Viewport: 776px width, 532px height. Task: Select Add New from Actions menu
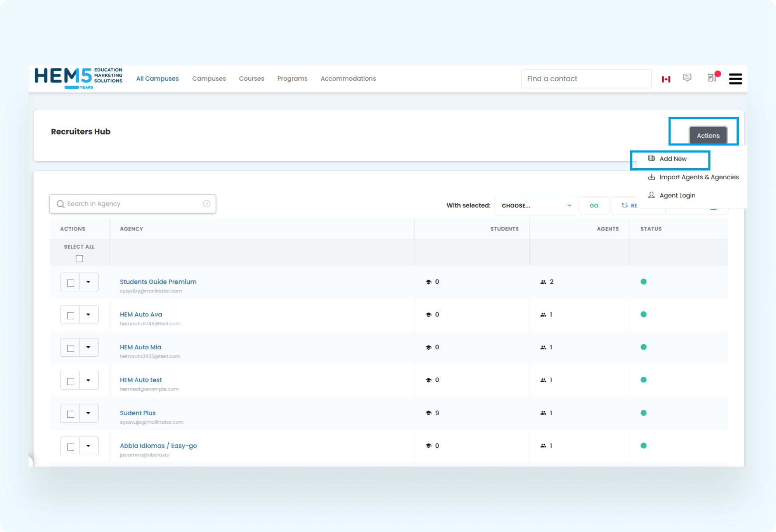(x=673, y=159)
